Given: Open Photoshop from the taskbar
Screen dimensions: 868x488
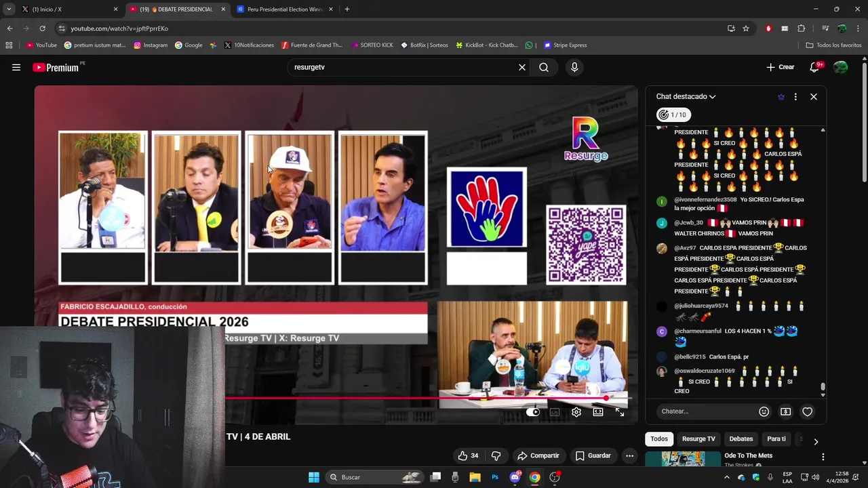Looking at the screenshot, I should tap(495, 477).
